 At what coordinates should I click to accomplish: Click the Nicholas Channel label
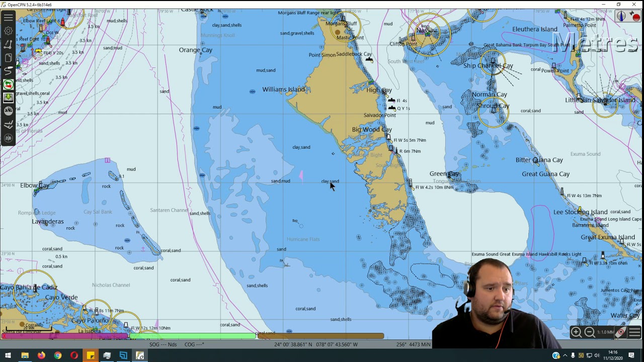[111, 285]
